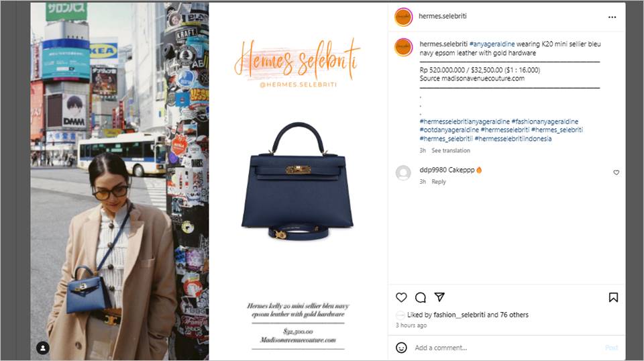Save post using the bookmark icon
Viewport: 644px width, 361px height.
click(613, 297)
